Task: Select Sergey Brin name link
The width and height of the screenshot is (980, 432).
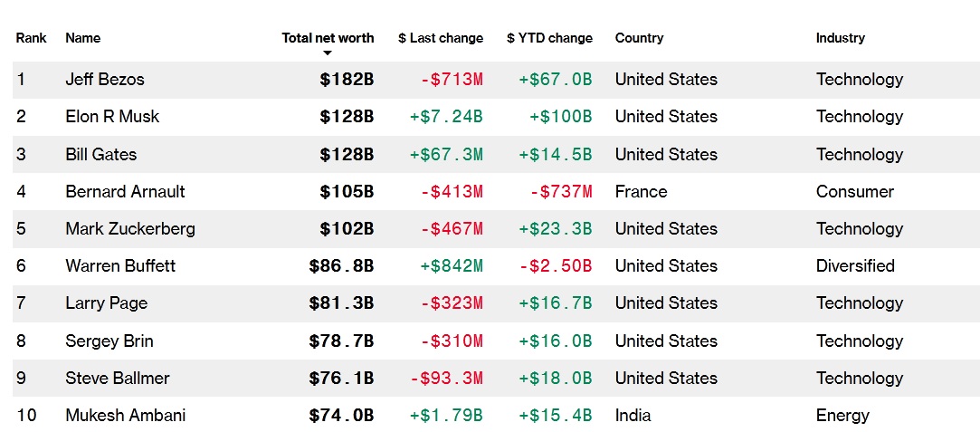Action: click(x=109, y=341)
